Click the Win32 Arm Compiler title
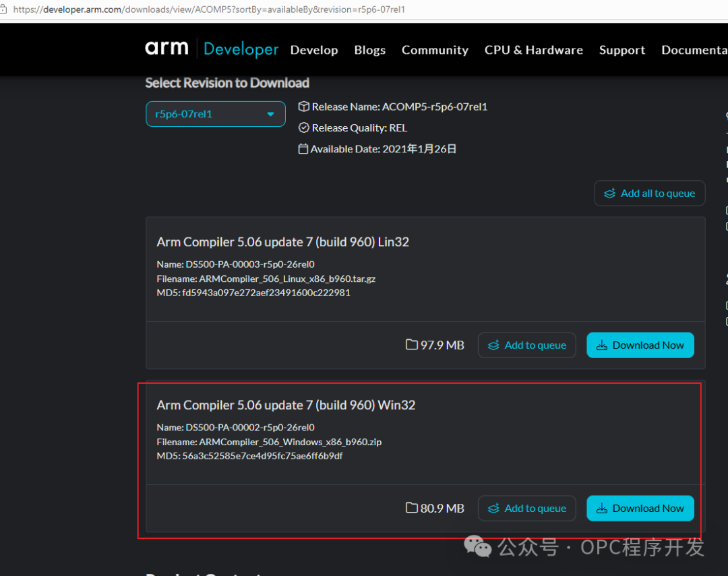The width and height of the screenshot is (728, 576). pos(286,405)
